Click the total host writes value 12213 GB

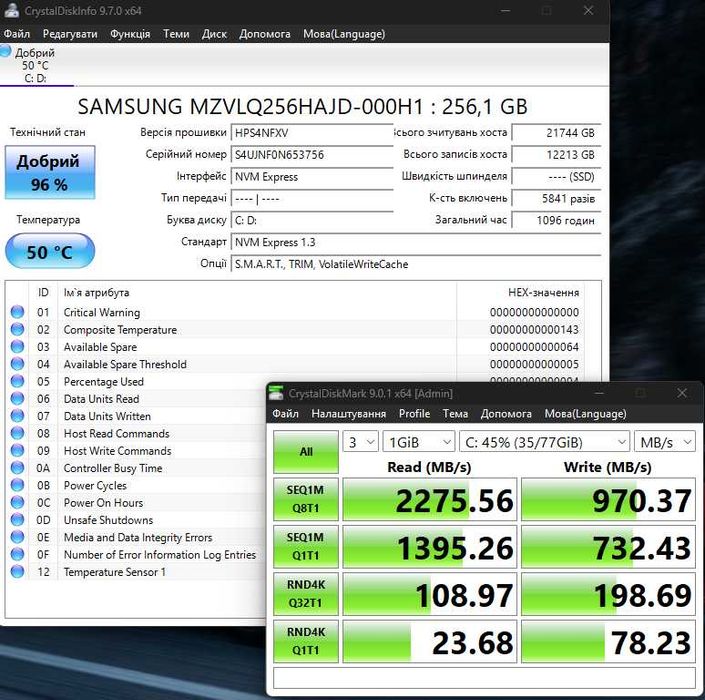pos(557,155)
